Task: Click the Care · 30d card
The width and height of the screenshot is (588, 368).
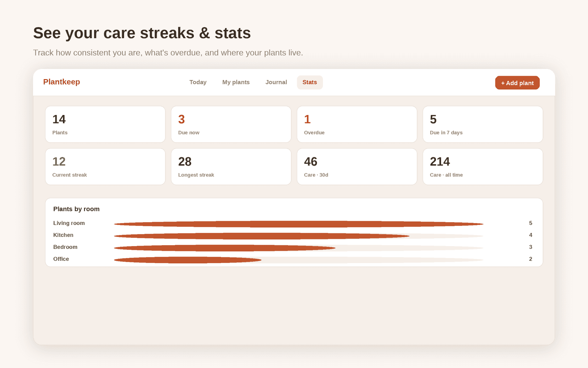Action: (x=357, y=167)
